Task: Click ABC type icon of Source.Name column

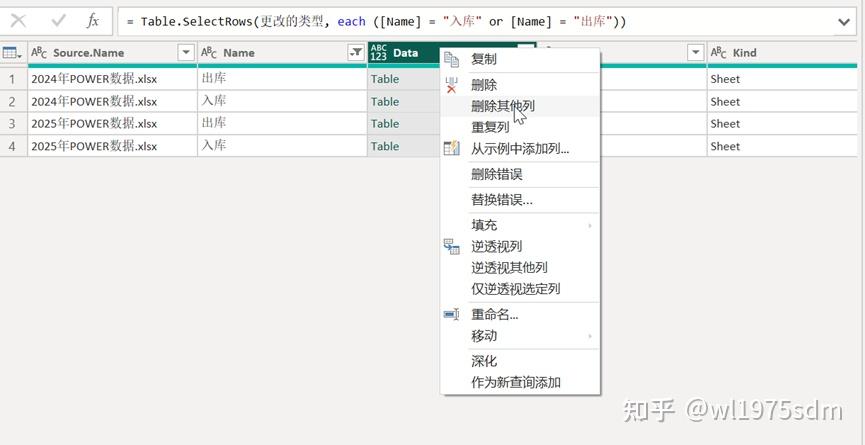Action: click(x=39, y=53)
